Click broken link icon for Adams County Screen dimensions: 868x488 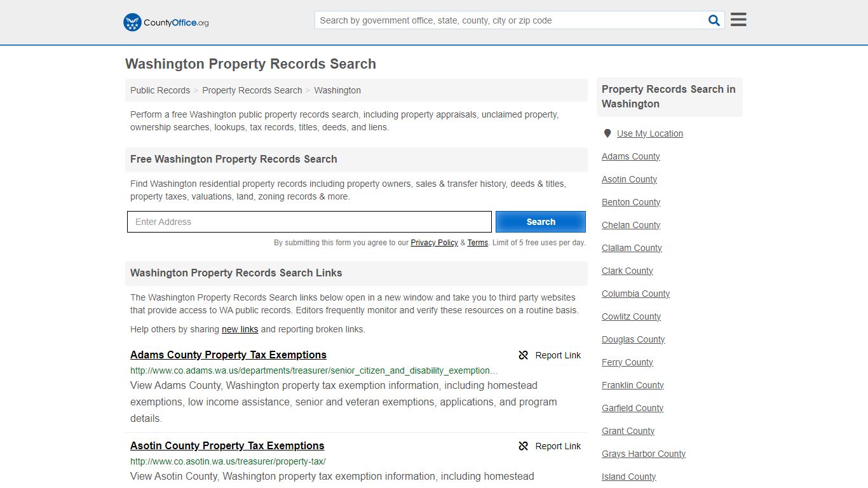coord(524,355)
